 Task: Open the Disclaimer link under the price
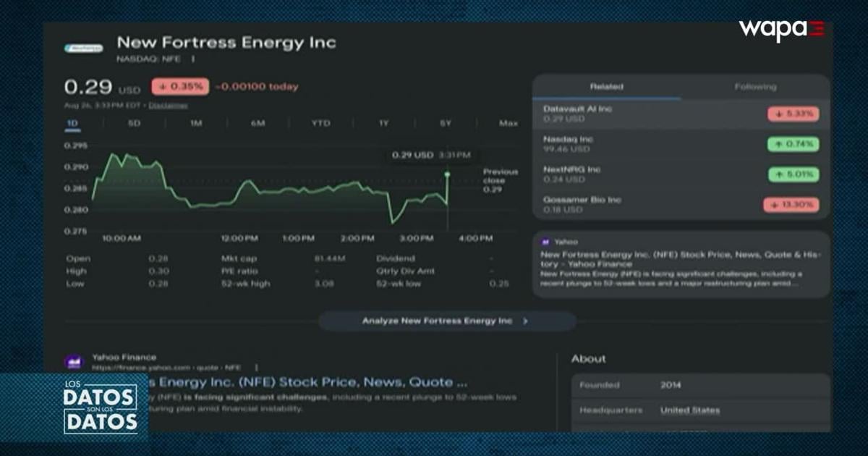[169, 106]
